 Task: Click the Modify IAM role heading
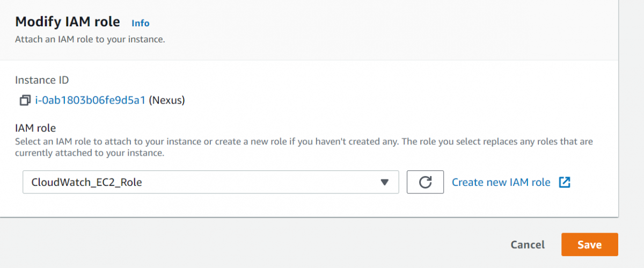coord(69,22)
